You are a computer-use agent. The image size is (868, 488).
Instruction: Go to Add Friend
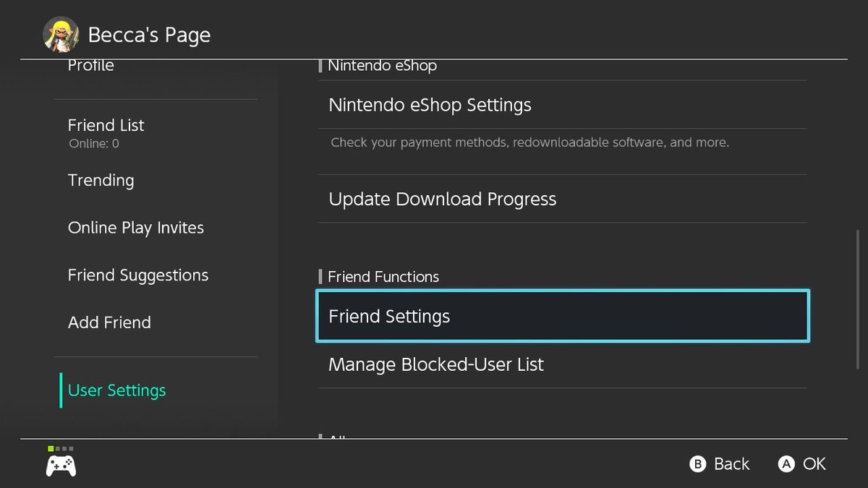pyautogui.click(x=109, y=322)
